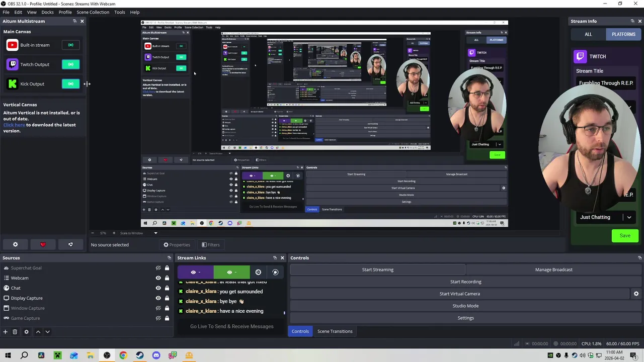The height and width of the screenshot is (362, 644).
Task: Select the Controls tab
Action: 300,331
